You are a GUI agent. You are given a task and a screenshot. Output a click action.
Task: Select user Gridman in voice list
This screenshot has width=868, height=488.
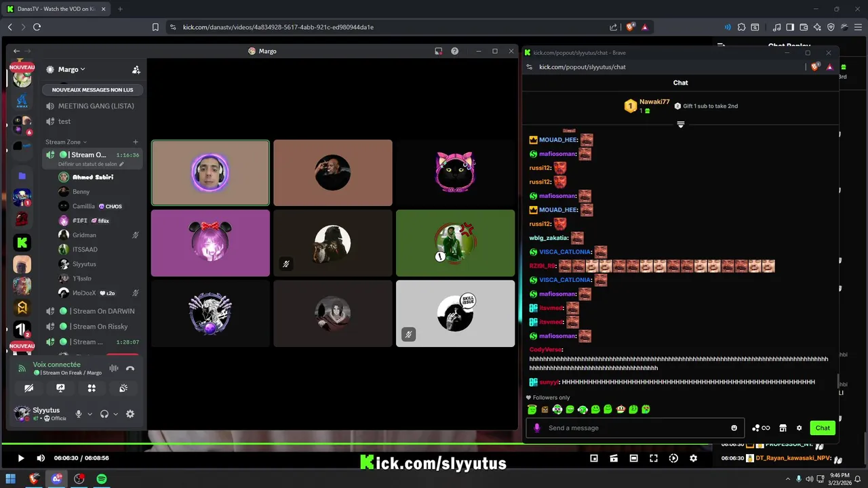[x=92, y=235]
